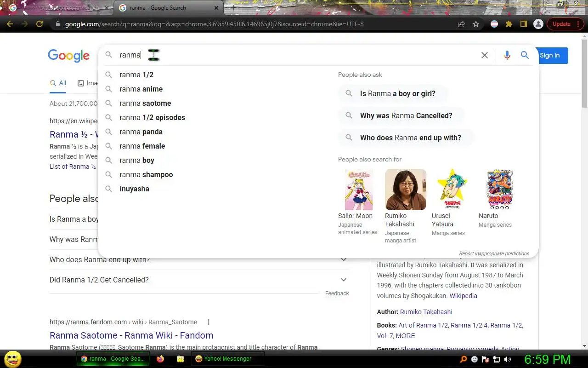Screen dimensions: 588x368
Task: Send Feedback on People also ask
Action: pyautogui.click(x=337, y=293)
